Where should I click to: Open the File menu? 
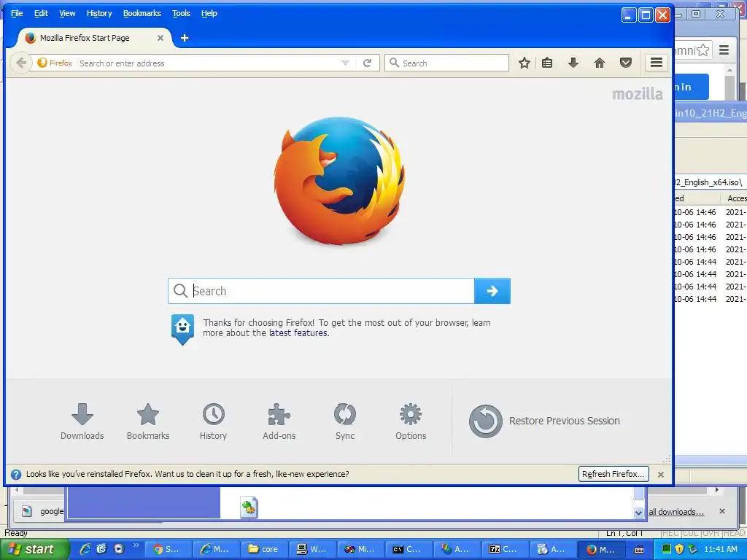click(18, 13)
